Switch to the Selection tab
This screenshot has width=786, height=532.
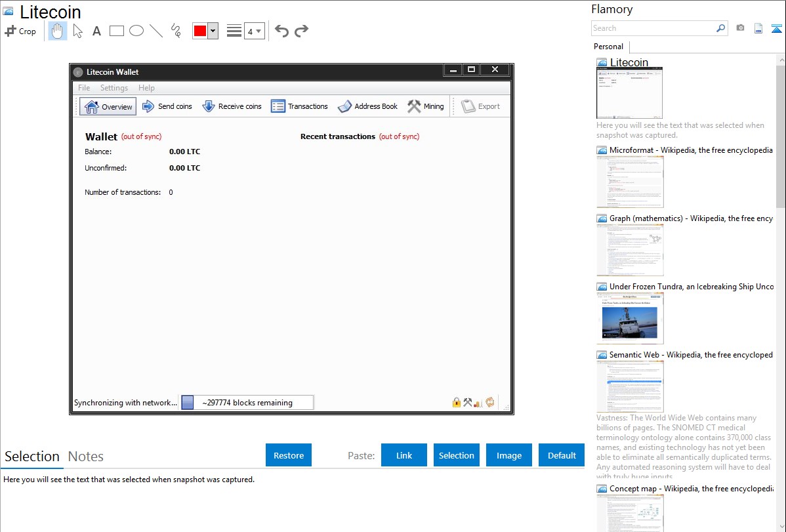(x=32, y=457)
